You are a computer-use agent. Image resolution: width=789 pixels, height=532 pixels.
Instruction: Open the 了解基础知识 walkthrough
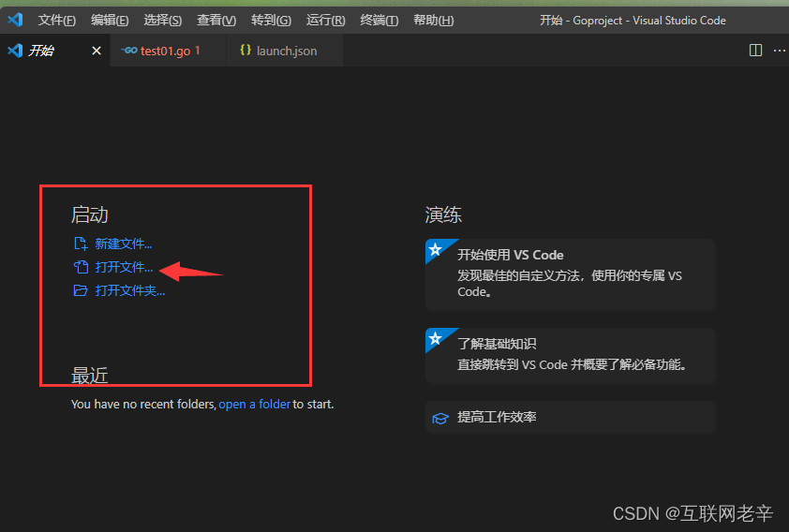pyautogui.click(x=570, y=356)
